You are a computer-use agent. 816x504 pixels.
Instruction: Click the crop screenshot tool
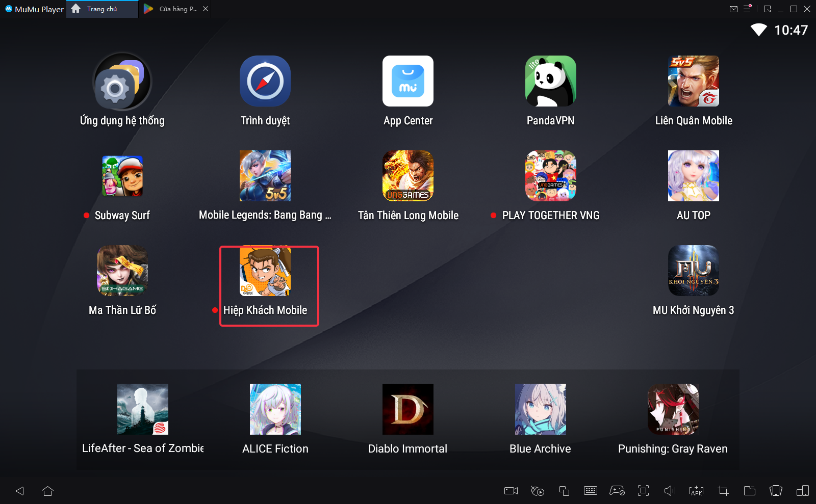coord(723,491)
